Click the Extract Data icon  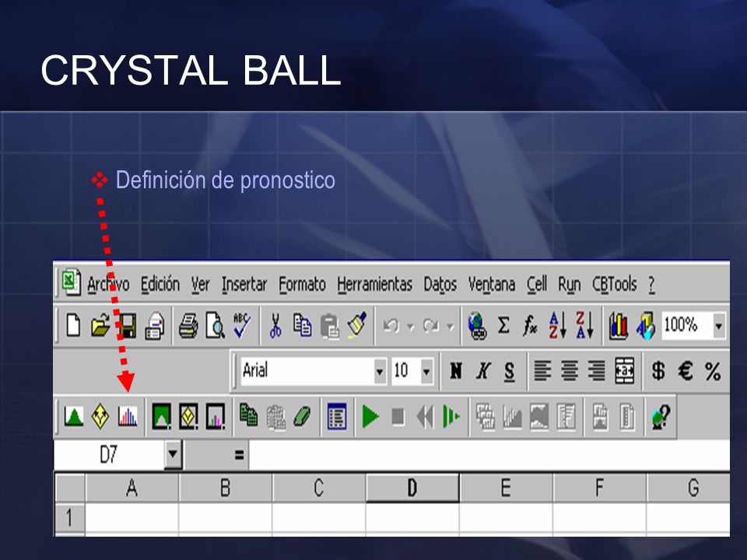[627, 417]
